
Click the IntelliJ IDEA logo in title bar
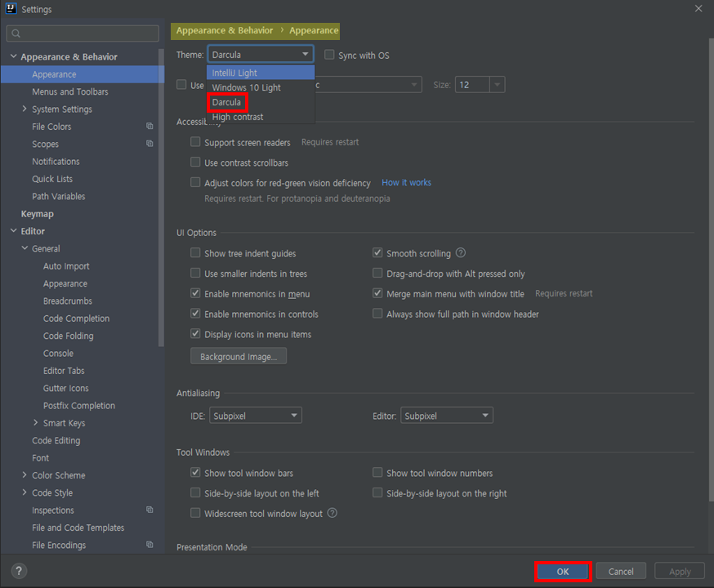tap(11, 9)
